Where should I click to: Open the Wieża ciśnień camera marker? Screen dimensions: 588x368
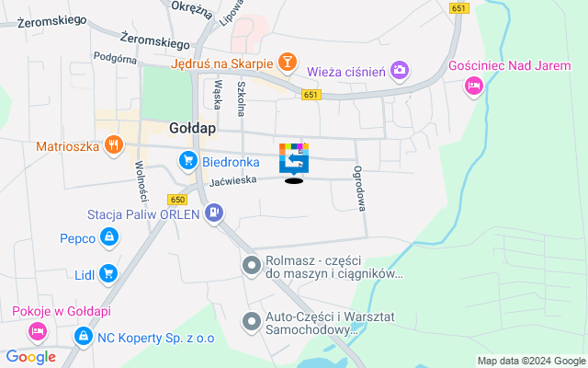pyautogui.click(x=399, y=71)
